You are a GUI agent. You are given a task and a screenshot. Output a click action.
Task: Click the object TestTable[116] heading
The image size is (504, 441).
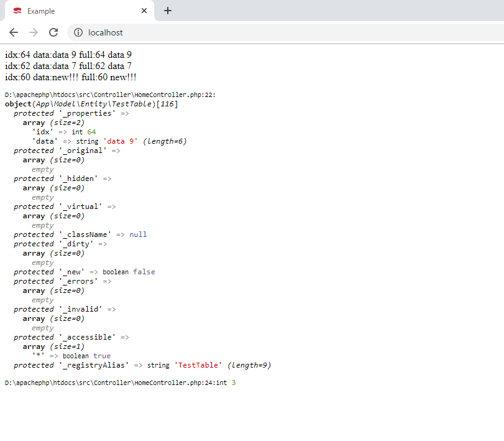point(91,104)
